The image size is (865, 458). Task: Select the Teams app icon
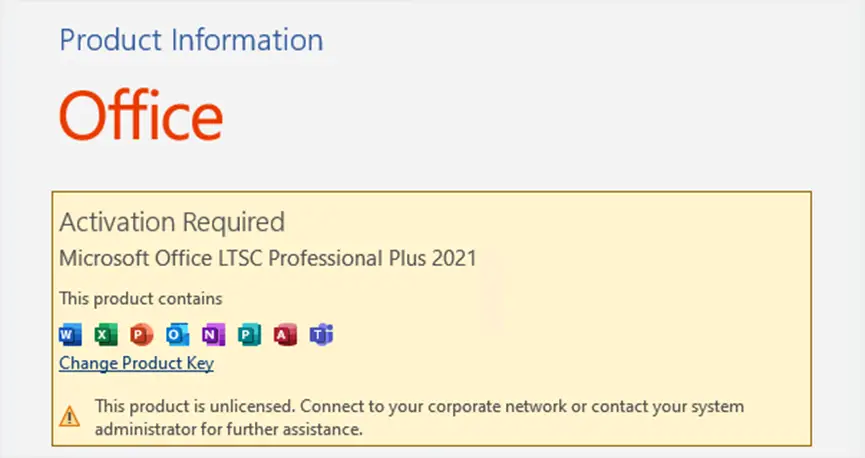pyautogui.click(x=321, y=334)
